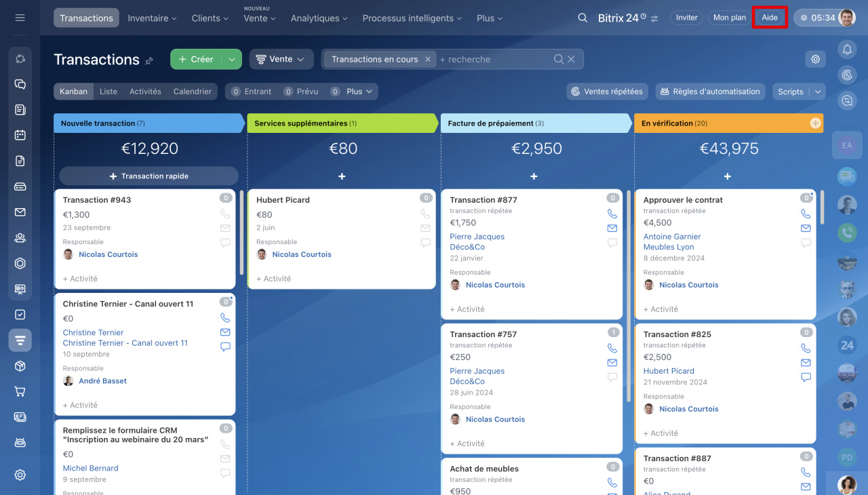Open the Vente pipeline dropdown
This screenshot has height=495, width=868.
tap(281, 59)
